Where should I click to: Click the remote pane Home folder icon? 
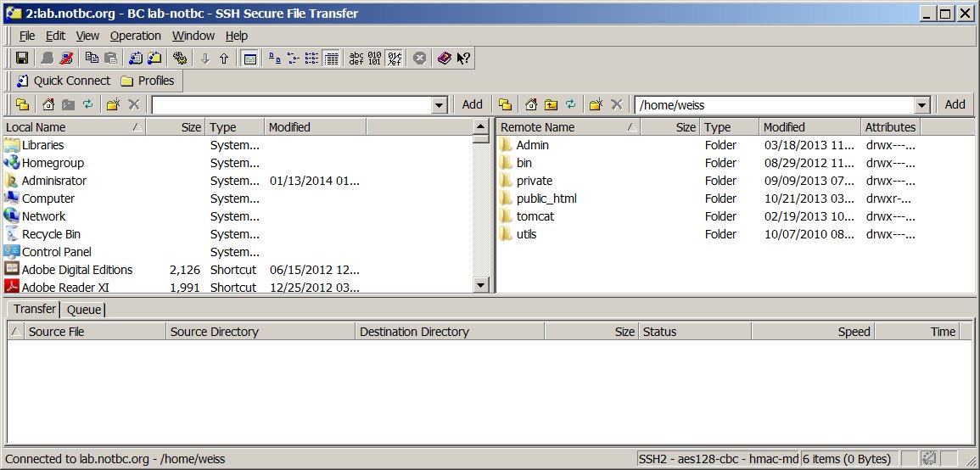pyautogui.click(x=530, y=104)
